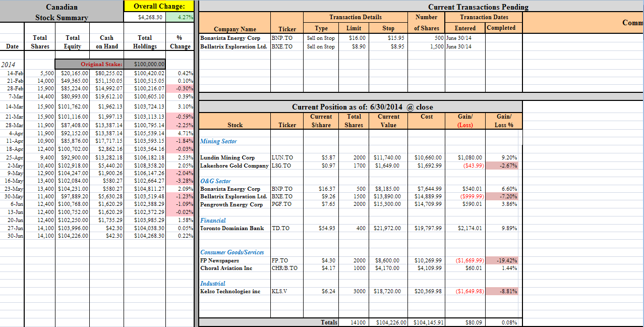Select the Industrial sector label
644x327 pixels.
(x=213, y=284)
